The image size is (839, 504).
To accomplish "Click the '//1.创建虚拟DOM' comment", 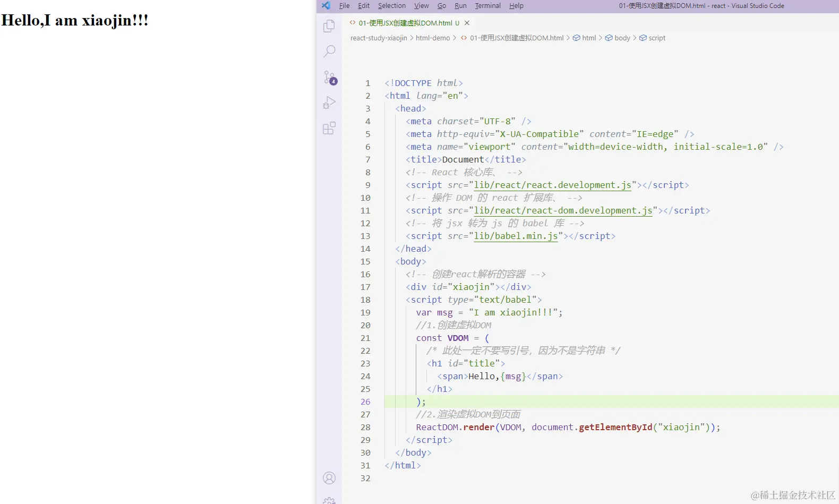I will (x=453, y=325).
